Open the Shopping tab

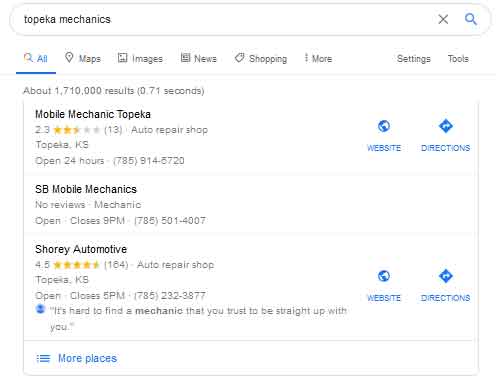pyautogui.click(x=261, y=58)
